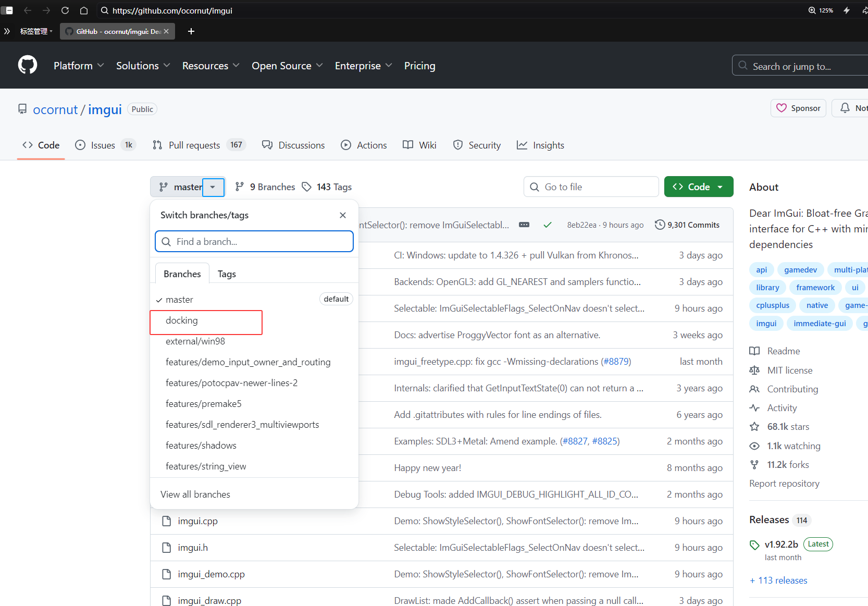This screenshot has width=868, height=606.
Task: Click the imgui_demo.cpp file icon
Action: click(167, 574)
